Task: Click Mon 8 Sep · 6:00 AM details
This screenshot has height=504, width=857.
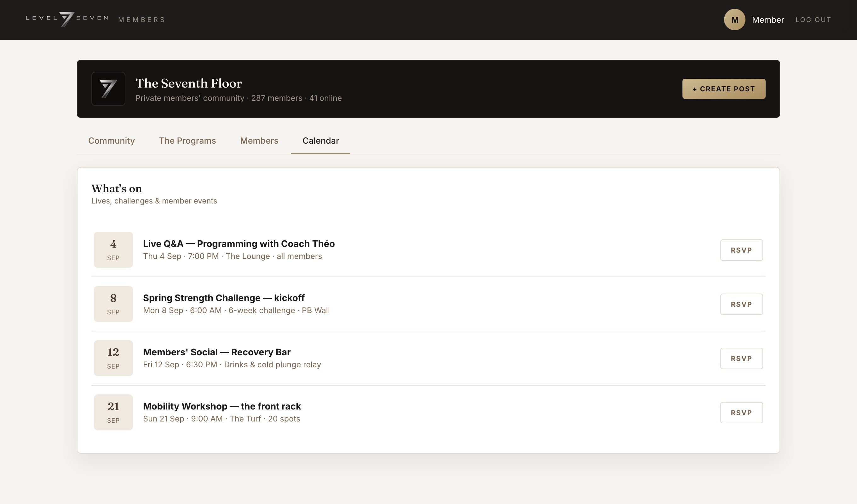Action: pyautogui.click(x=236, y=310)
